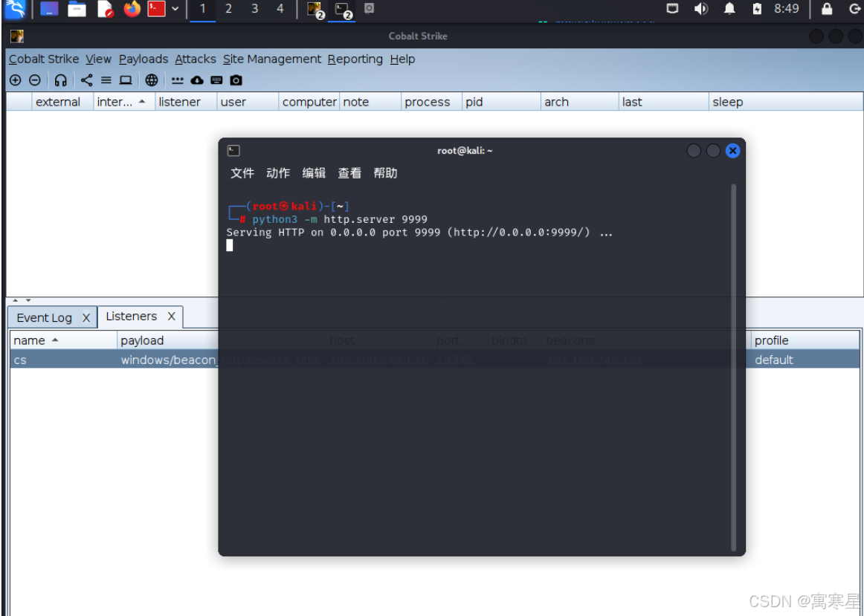Switch to workspace 3
Screen dimensions: 864x616
point(254,9)
